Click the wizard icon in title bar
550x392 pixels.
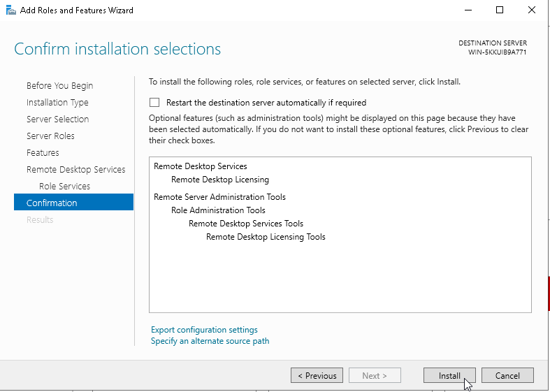[10, 10]
